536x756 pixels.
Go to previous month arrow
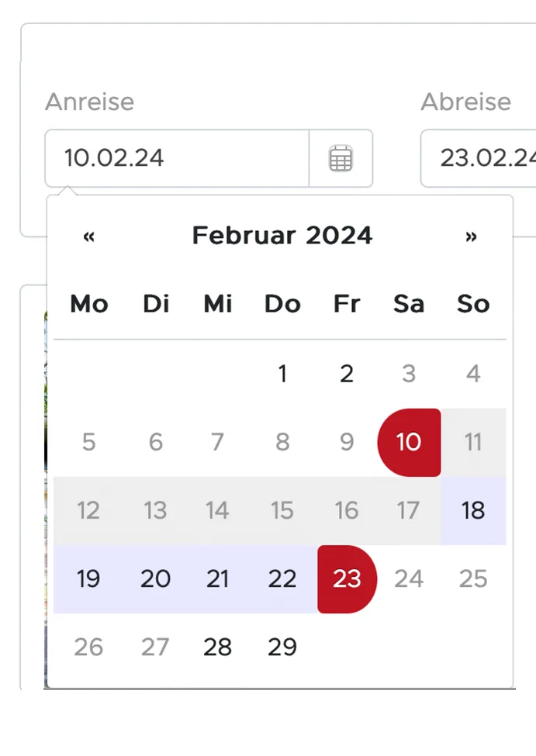[88, 236]
